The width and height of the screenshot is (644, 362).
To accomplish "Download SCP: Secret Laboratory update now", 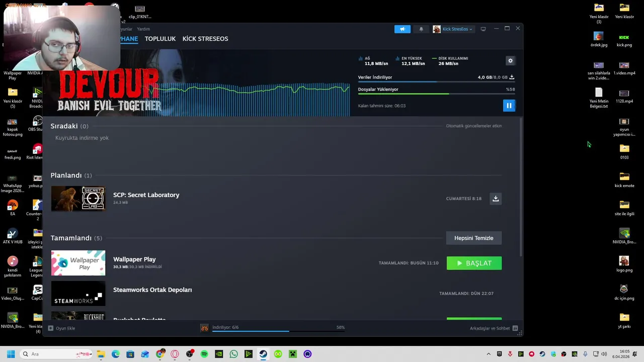I will click(496, 199).
